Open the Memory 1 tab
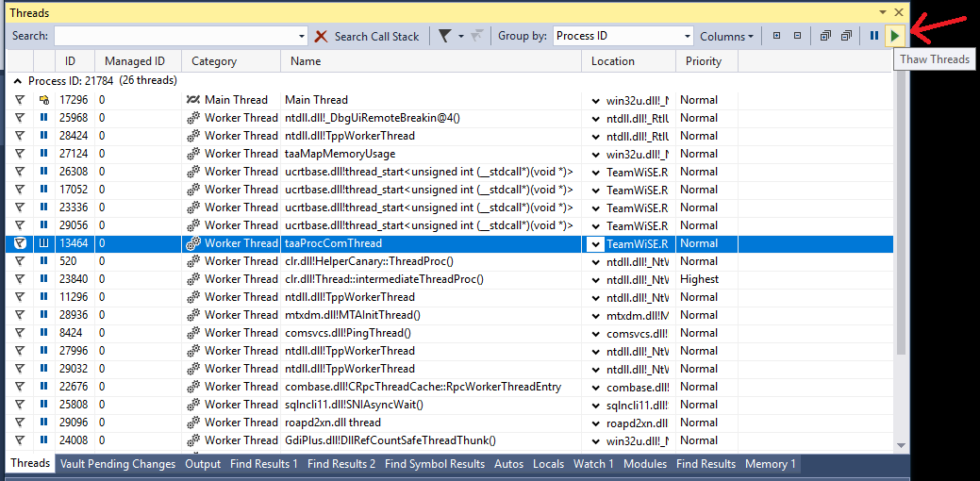The image size is (980, 481). point(770,463)
